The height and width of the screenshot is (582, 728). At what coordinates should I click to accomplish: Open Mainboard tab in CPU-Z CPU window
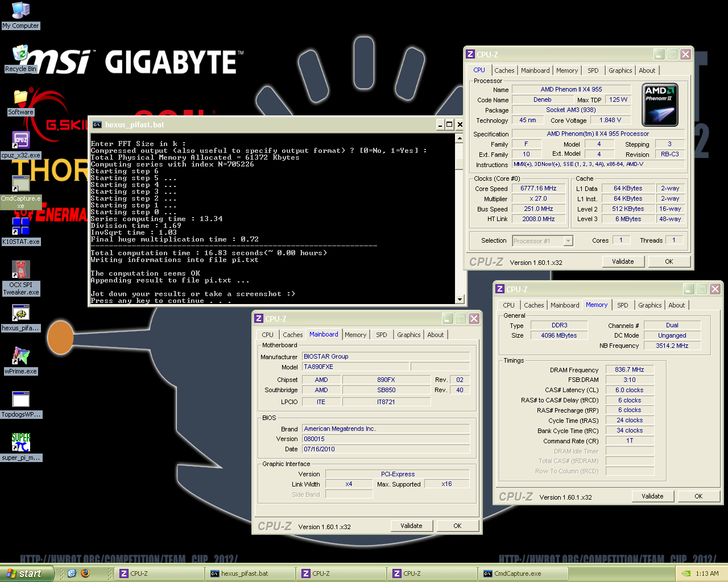pos(535,70)
